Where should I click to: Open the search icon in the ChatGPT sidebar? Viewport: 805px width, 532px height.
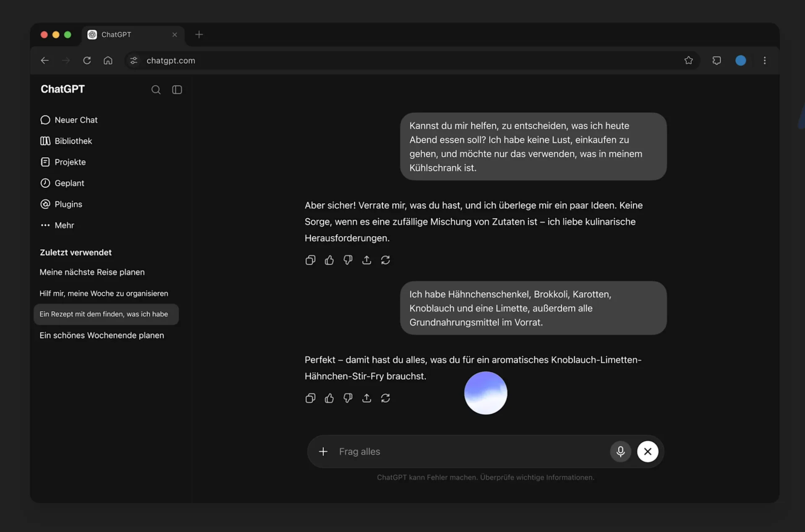[x=156, y=90]
